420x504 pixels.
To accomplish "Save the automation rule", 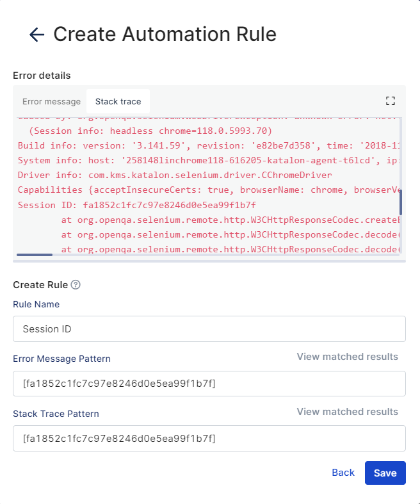I will click(x=385, y=473).
